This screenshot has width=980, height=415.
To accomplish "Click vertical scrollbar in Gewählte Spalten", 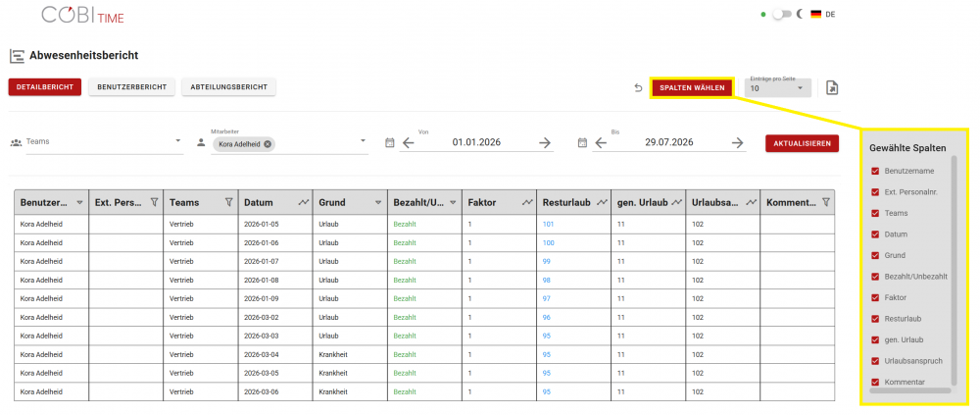I will [x=954, y=270].
